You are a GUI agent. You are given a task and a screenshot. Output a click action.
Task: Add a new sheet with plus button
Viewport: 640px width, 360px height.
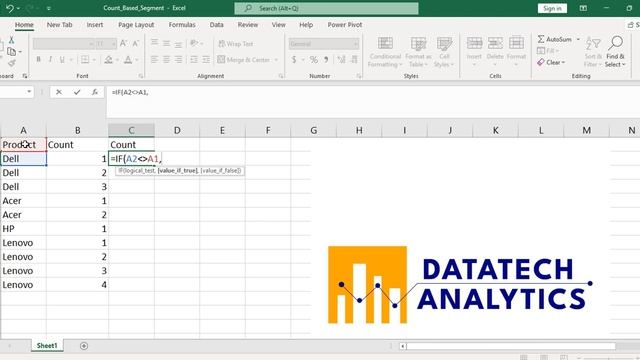84,346
